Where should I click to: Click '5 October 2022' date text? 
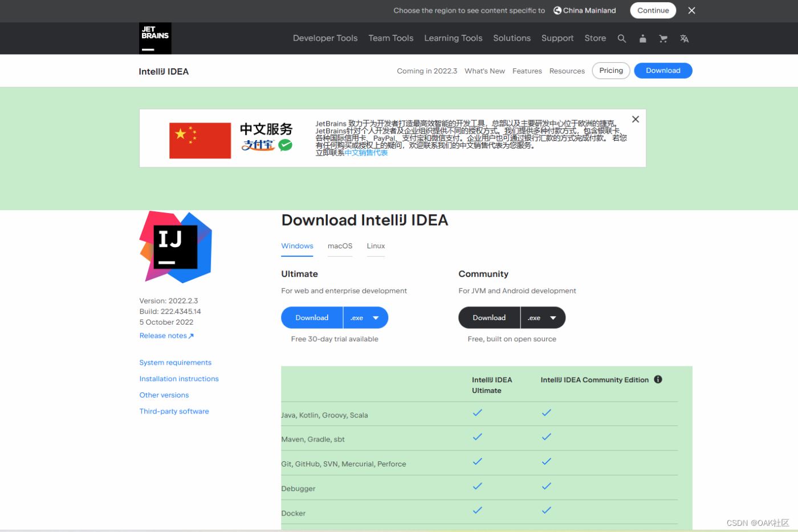[x=166, y=322]
